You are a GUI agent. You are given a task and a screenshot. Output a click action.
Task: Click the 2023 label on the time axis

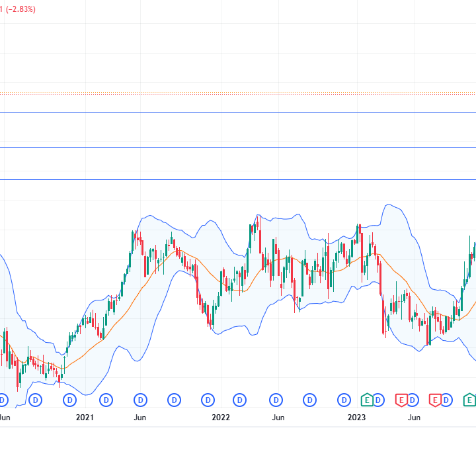[x=356, y=418]
